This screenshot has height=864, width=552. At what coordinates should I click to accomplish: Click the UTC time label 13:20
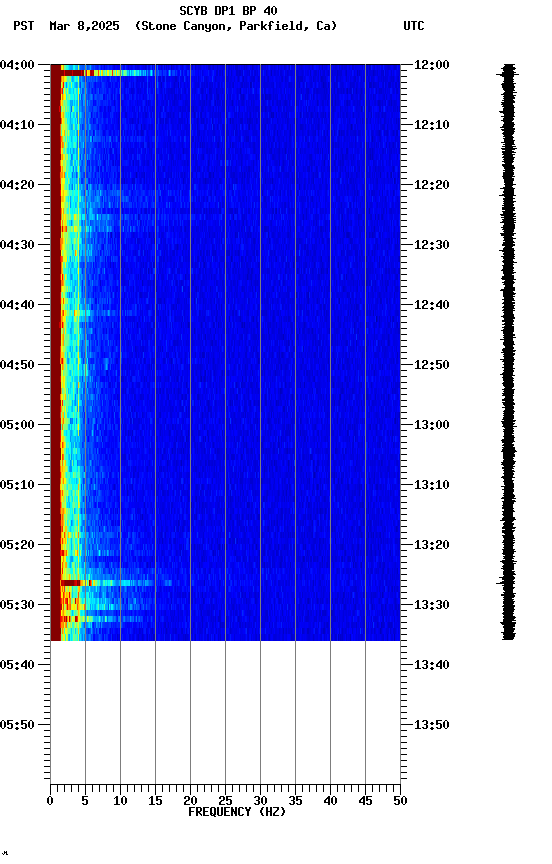tap(432, 546)
